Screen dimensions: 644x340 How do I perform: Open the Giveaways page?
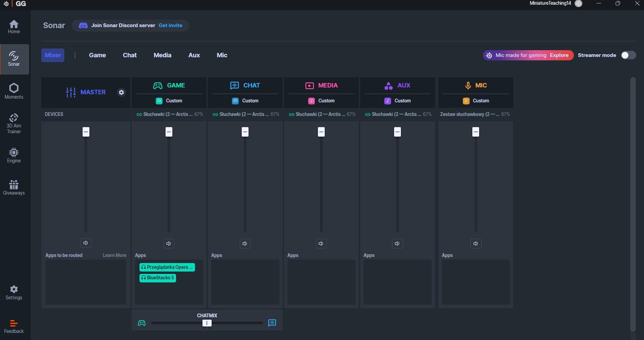click(x=14, y=187)
